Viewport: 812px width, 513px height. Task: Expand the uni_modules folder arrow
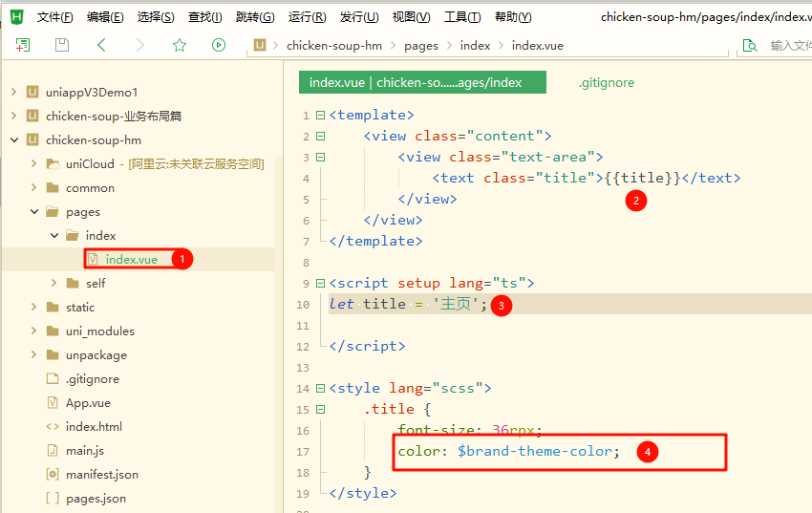click(x=34, y=331)
